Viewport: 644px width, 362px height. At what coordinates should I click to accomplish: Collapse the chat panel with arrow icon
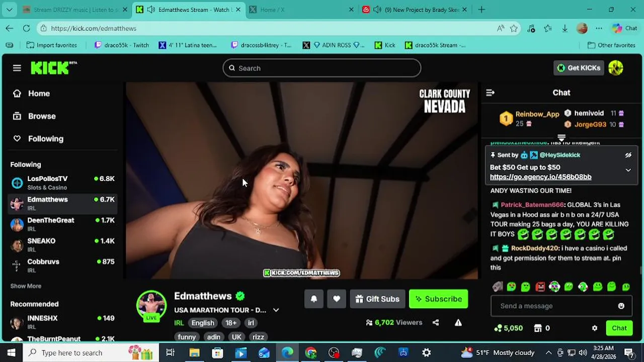click(x=490, y=93)
